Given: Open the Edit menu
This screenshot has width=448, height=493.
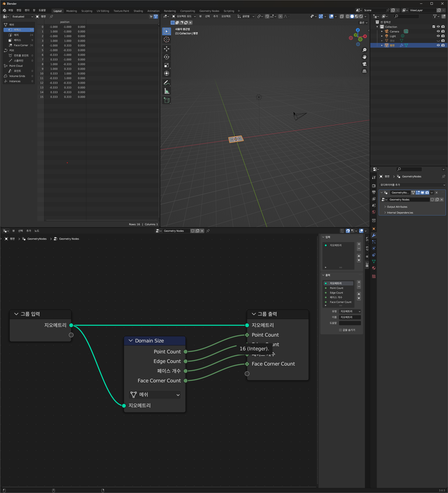Looking at the screenshot, I should coord(19,10).
